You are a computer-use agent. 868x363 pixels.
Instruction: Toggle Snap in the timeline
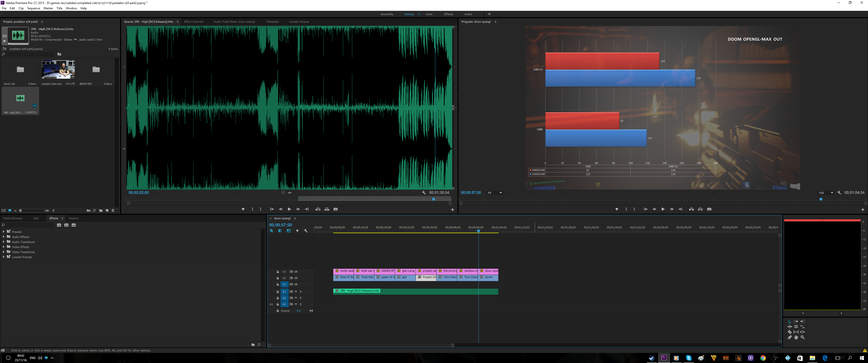[x=280, y=231]
